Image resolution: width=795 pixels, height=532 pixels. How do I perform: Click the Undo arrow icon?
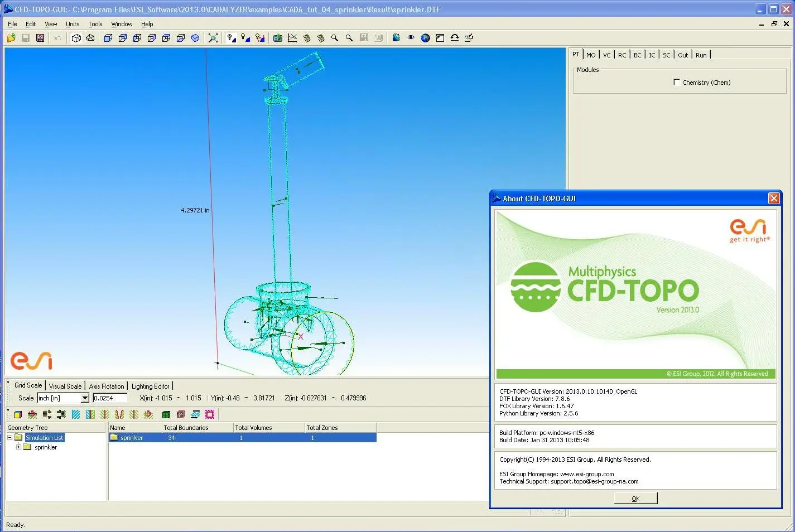(57, 37)
